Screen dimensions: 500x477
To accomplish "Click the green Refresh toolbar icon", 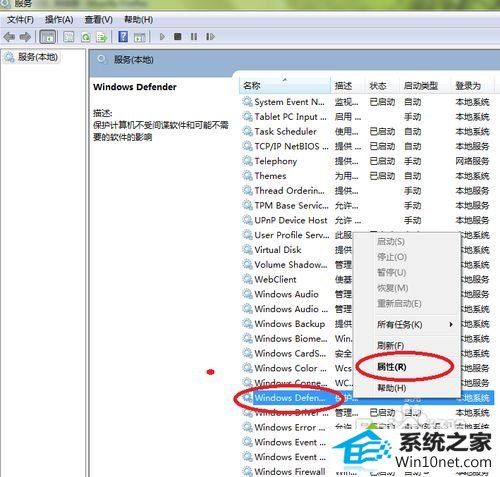I will pyautogui.click(x=86, y=37).
